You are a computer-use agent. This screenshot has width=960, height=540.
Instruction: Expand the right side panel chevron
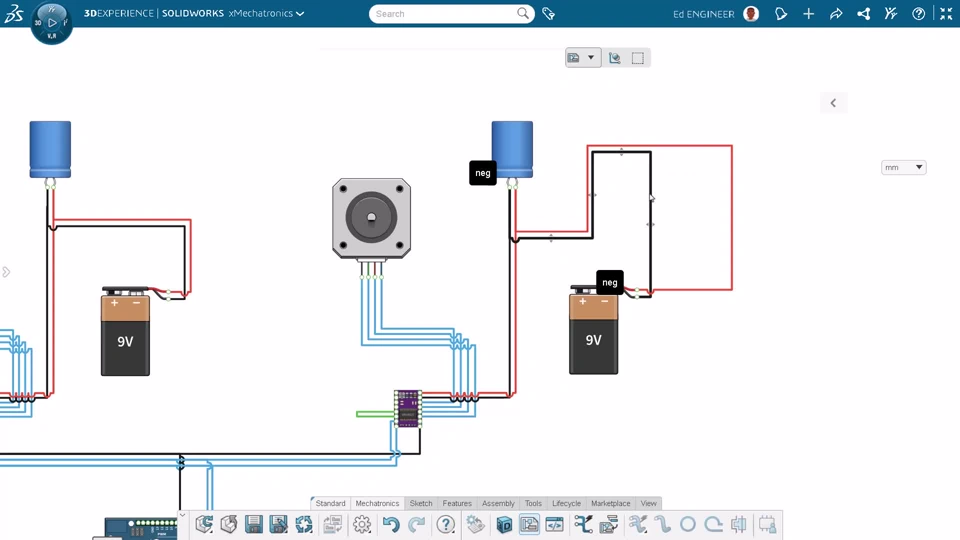[833, 103]
